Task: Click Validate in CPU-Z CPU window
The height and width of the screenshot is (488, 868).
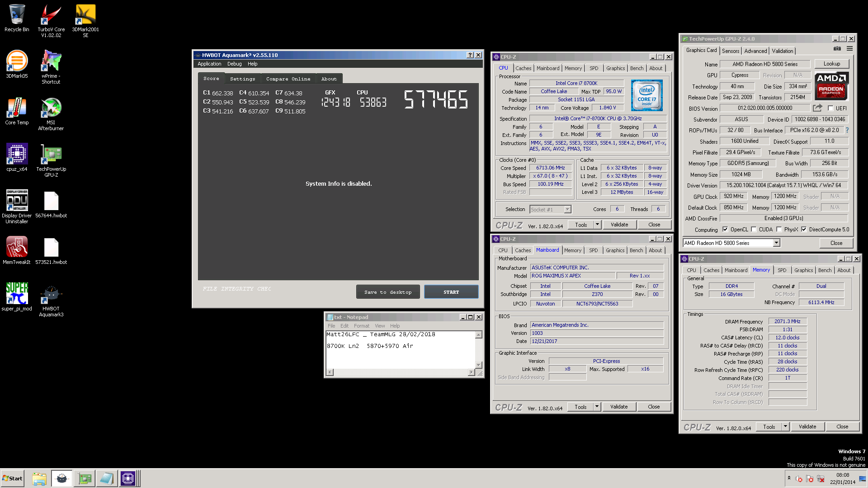Action: [619, 225]
